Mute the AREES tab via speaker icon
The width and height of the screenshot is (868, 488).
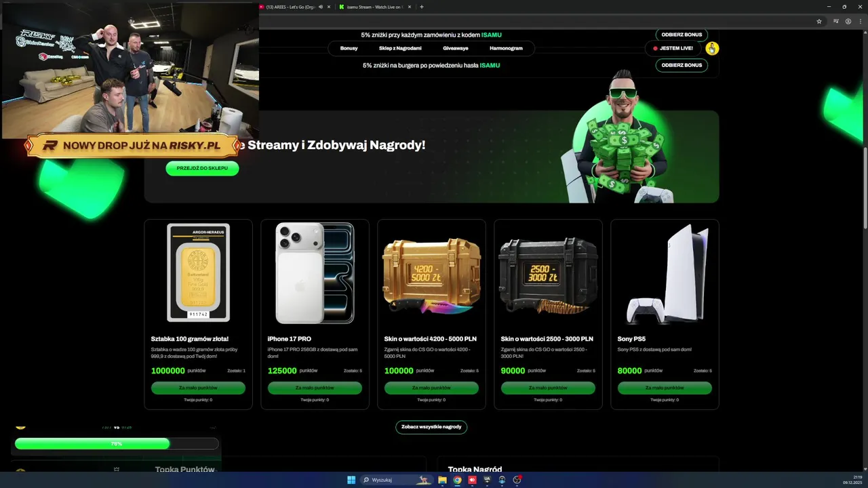coord(321,7)
